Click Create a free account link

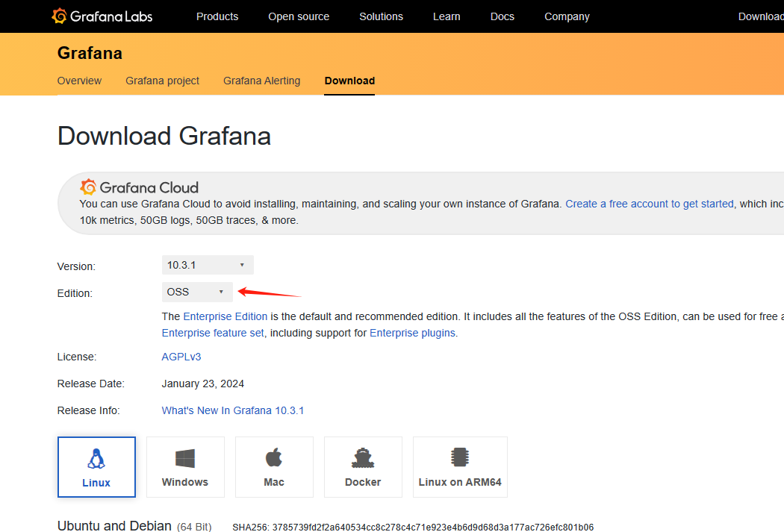click(650, 204)
